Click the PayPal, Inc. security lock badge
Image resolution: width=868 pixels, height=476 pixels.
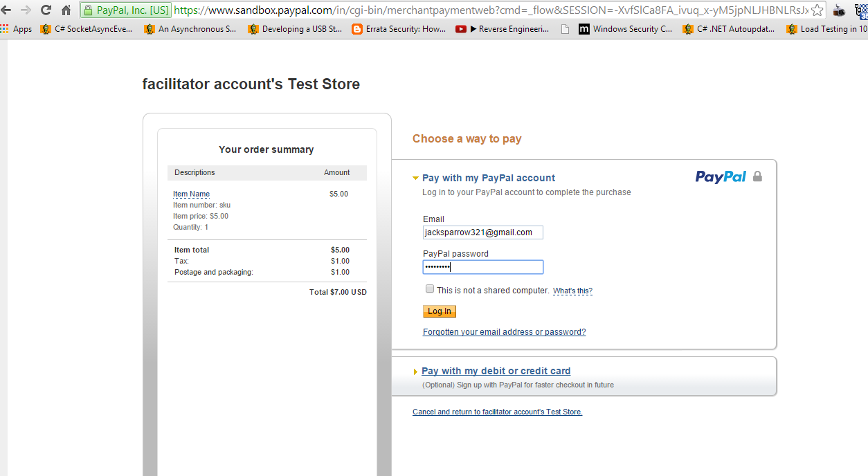[125, 10]
